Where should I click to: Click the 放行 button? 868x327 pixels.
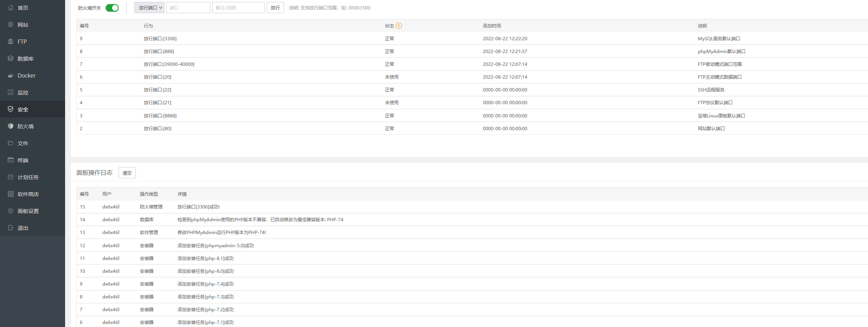coord(275,8)
